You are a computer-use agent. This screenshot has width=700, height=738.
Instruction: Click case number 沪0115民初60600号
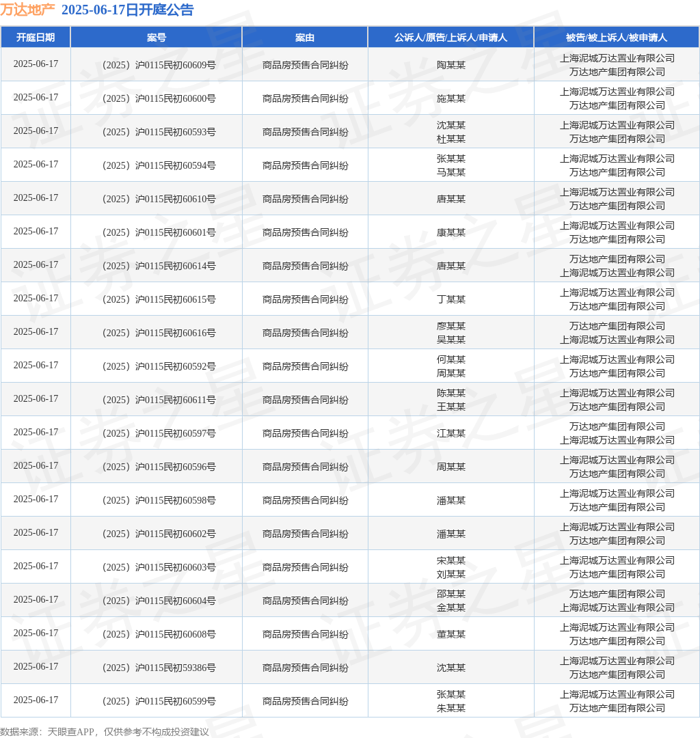(159, 98)
